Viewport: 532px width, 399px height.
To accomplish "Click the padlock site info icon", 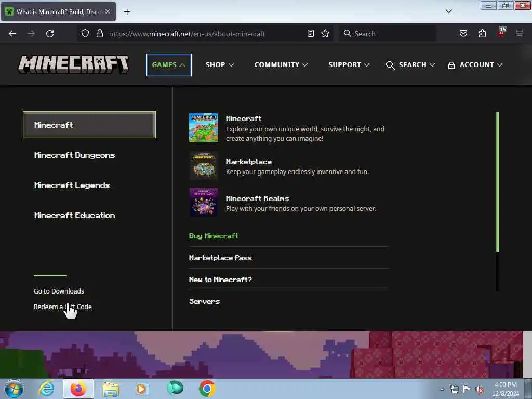I will (x=99, y=33).
